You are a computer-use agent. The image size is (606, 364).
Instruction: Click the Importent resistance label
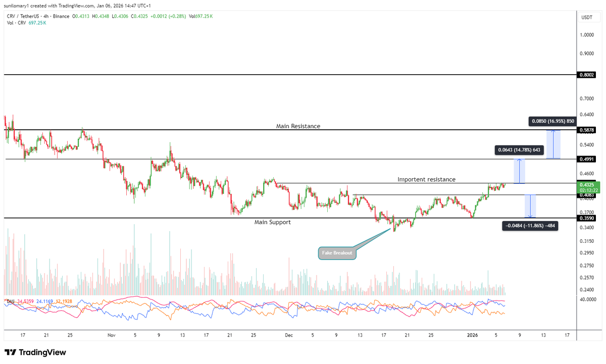pyautogui.click(x=426, y=179)
